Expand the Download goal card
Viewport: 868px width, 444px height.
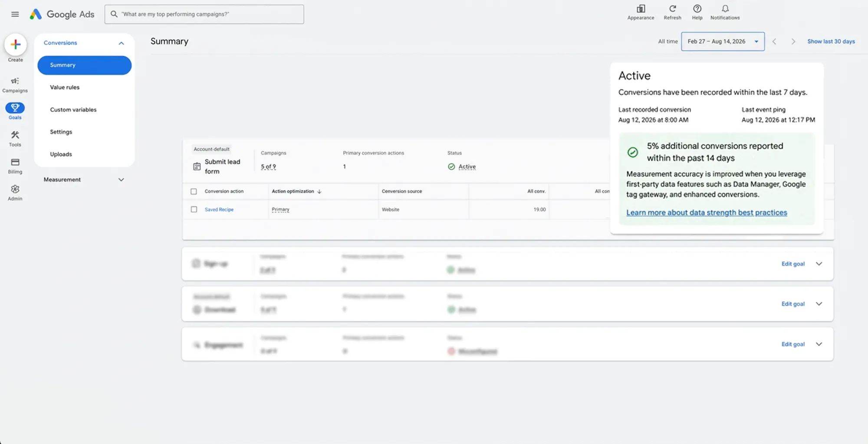(x=819, y=304)
